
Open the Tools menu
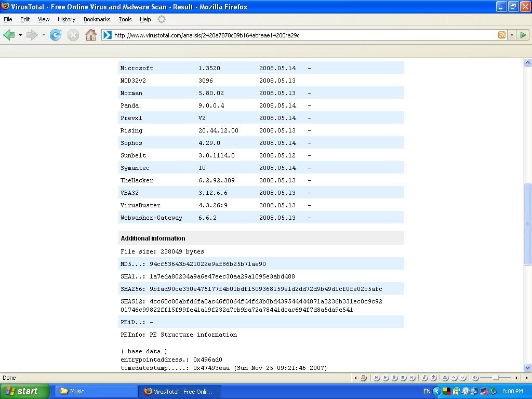coord(125,19)
